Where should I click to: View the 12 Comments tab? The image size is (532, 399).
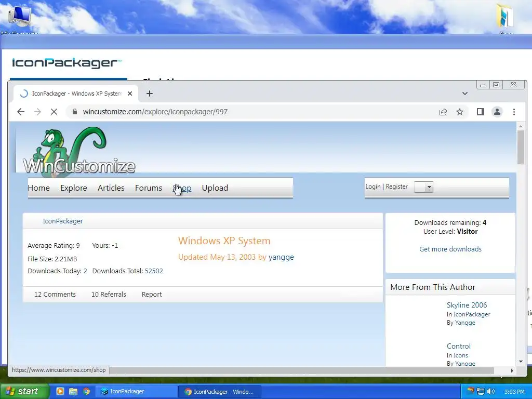point(55,294)
